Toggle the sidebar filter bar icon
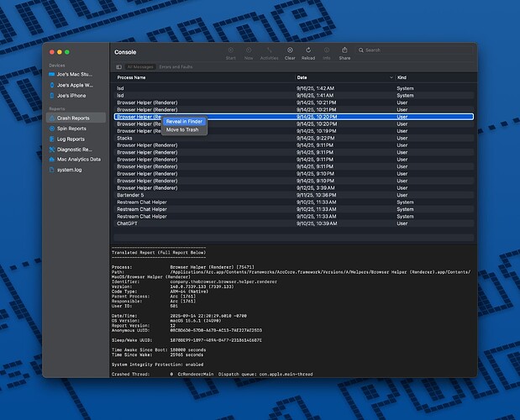Screen dimensions: 520x420 (x=118, y=66)
